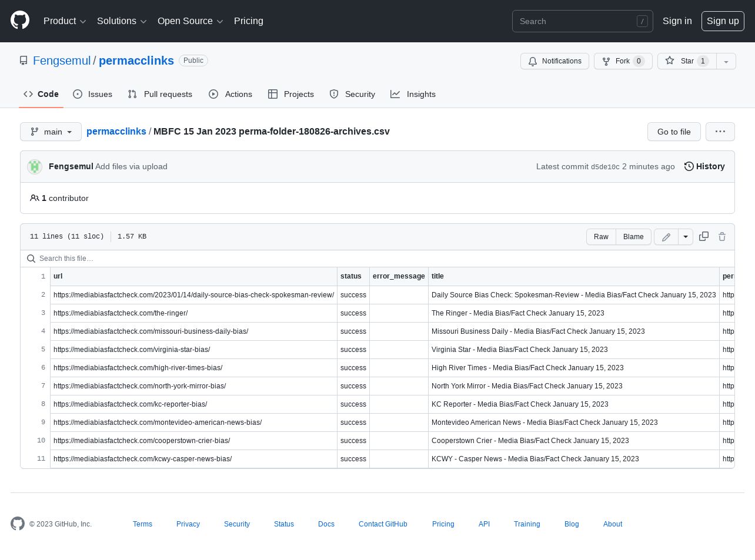Delete this file trash icon
Screen dimensions: 755x560
pos(722,236)
